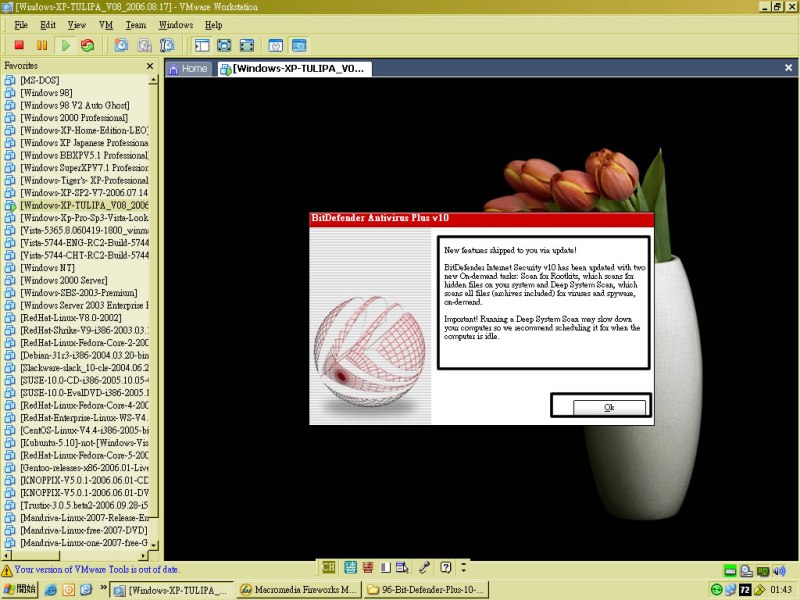Switch to the Home tab
This screenshot has height=600, width=800.
188,69
